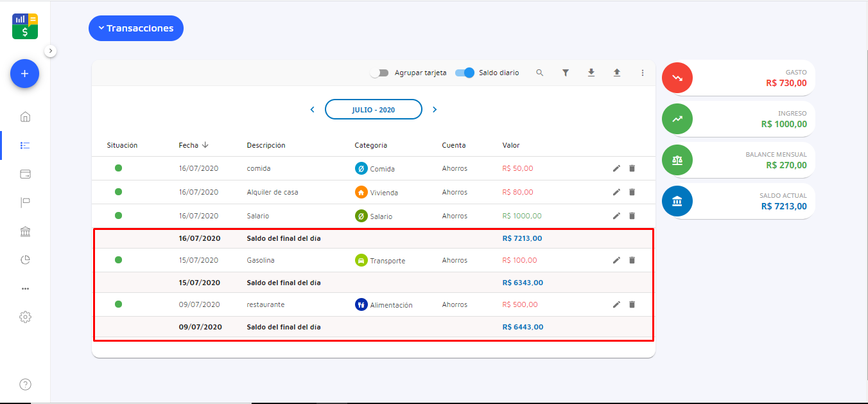Disable the Saldo diario toggle
The height and width of the screenshot is (404, 868).
(465, 73)
